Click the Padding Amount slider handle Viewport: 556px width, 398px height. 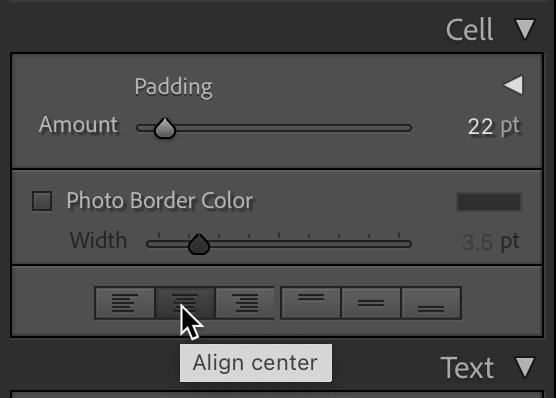(x=165, y=128)
